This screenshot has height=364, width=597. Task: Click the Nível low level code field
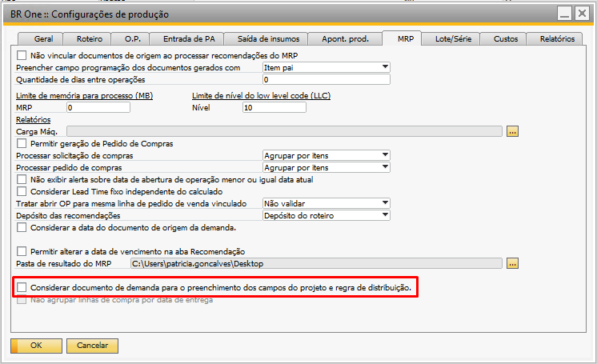click(x=274, y=107)
